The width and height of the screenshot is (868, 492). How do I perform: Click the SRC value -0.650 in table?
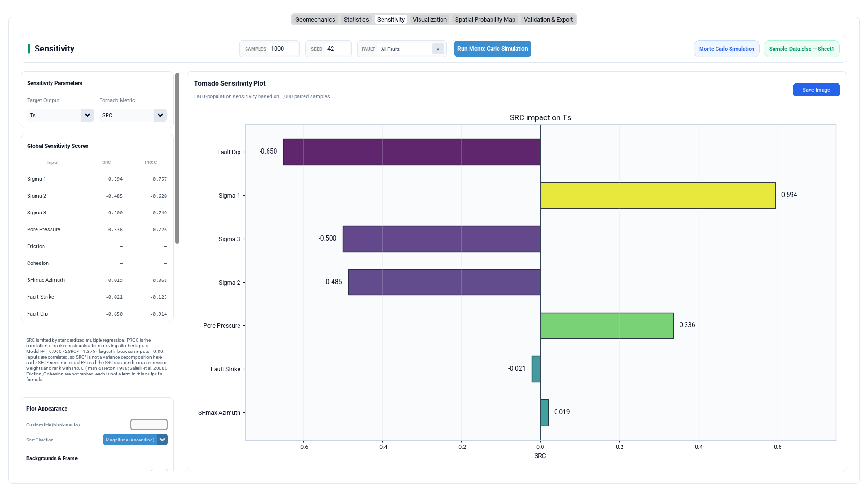[x=114, y=314]
